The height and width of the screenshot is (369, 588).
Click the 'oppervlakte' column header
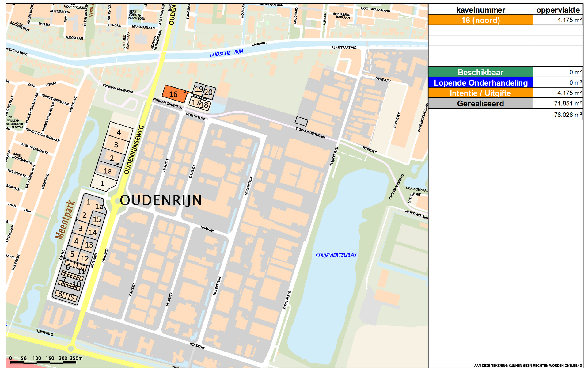coord(558,10)
